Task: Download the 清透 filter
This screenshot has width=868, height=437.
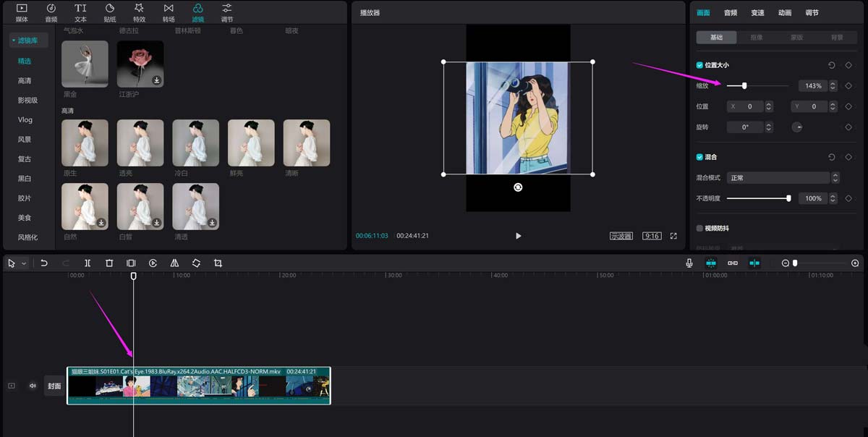Action: 212,223
